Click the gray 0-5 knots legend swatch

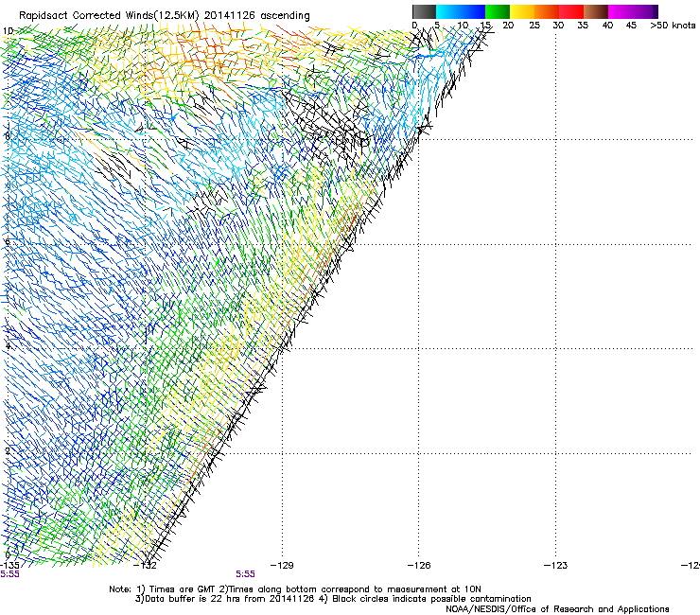coord(424,11)
